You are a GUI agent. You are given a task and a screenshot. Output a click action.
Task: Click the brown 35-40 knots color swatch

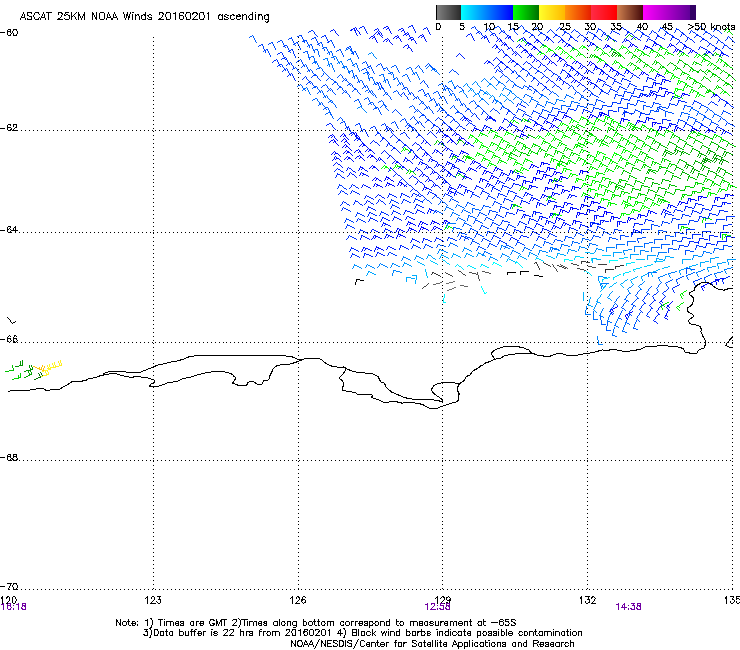pos(630,12)
